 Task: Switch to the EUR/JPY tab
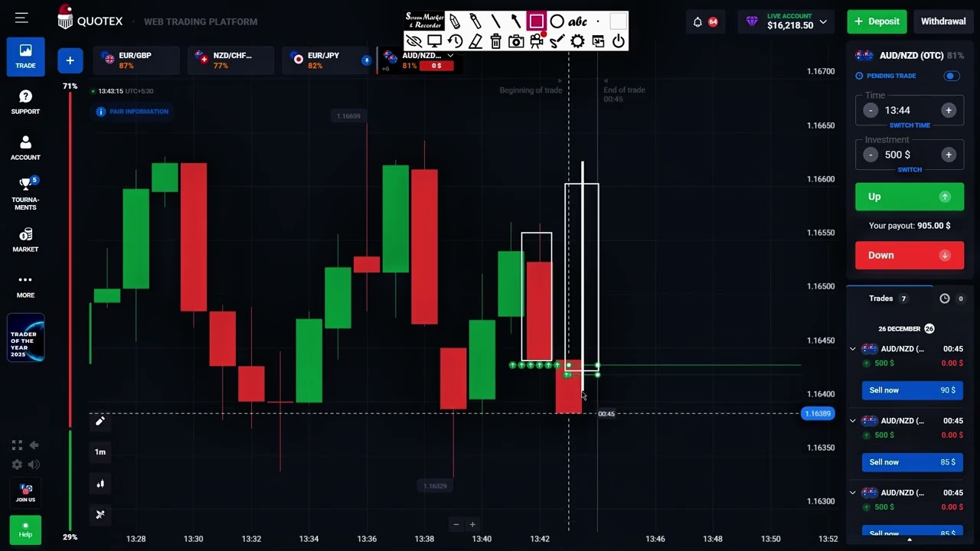point(325,60)
